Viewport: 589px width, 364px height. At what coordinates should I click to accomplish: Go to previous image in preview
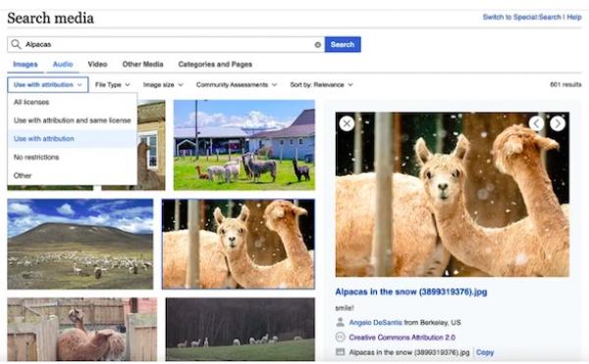[x=536, y=123]
